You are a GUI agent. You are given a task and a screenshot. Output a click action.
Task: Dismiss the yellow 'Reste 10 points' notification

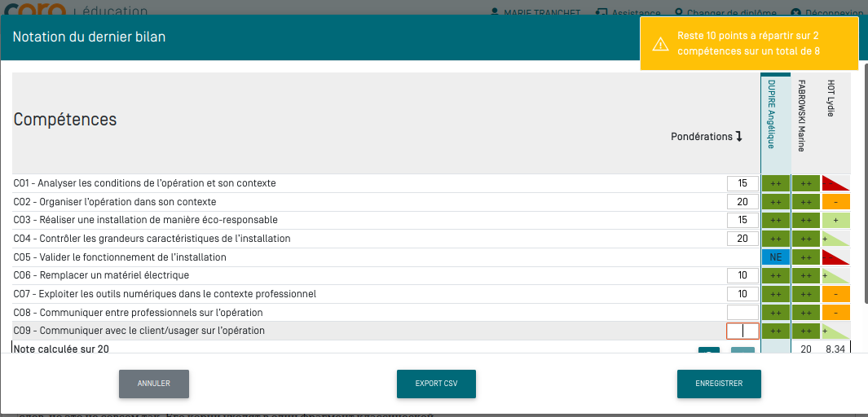point(749,44)
